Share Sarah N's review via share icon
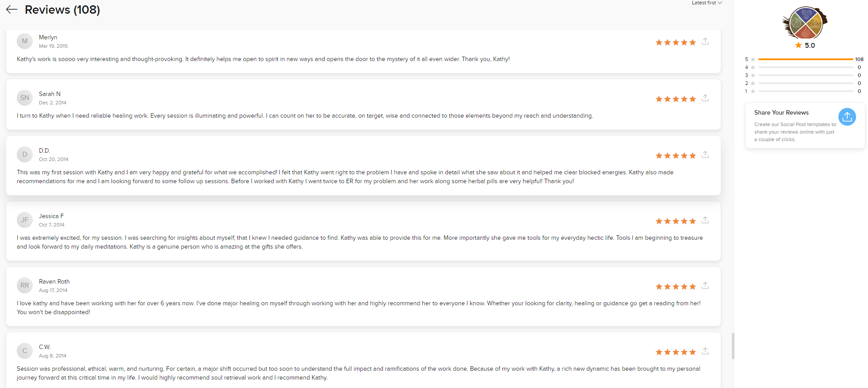Screen dimensions: 868x388 coord(705,98)
